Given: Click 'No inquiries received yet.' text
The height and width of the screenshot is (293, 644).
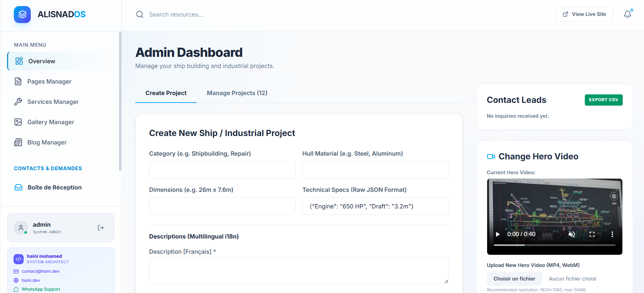Looking at the screenshot, I should 518,116.
